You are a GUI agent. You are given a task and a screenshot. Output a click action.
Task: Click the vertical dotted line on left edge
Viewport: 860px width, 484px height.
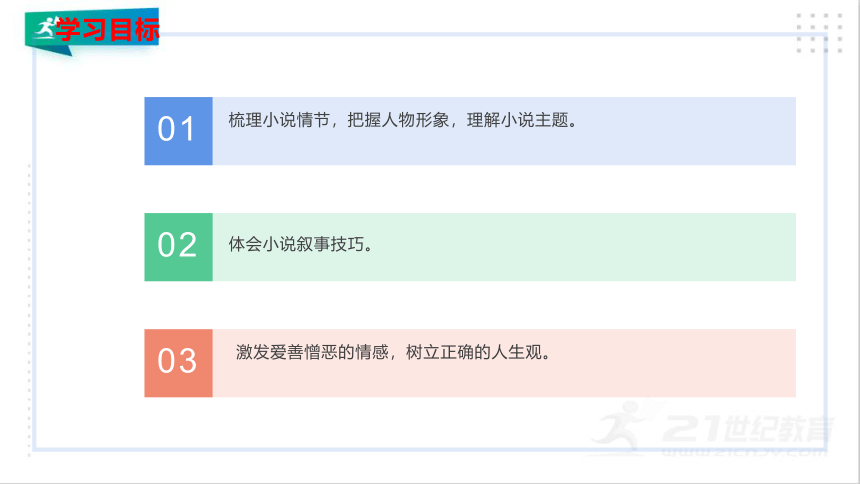pos(29,310)
